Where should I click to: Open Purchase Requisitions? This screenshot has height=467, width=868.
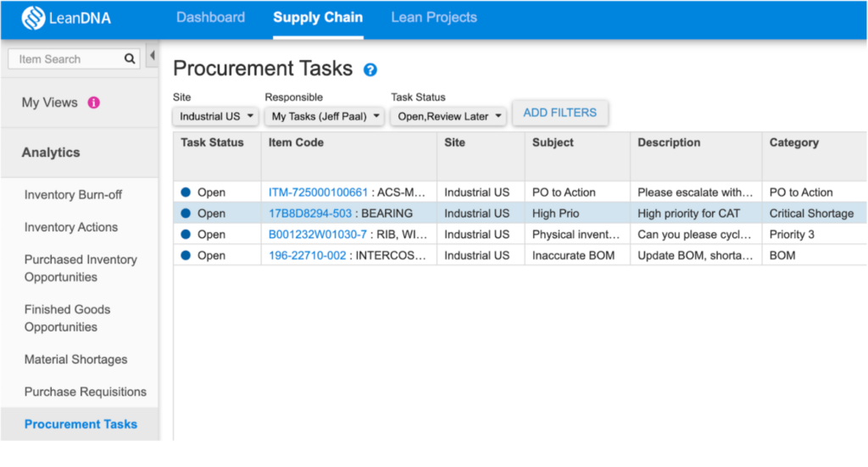coord(86,392)
